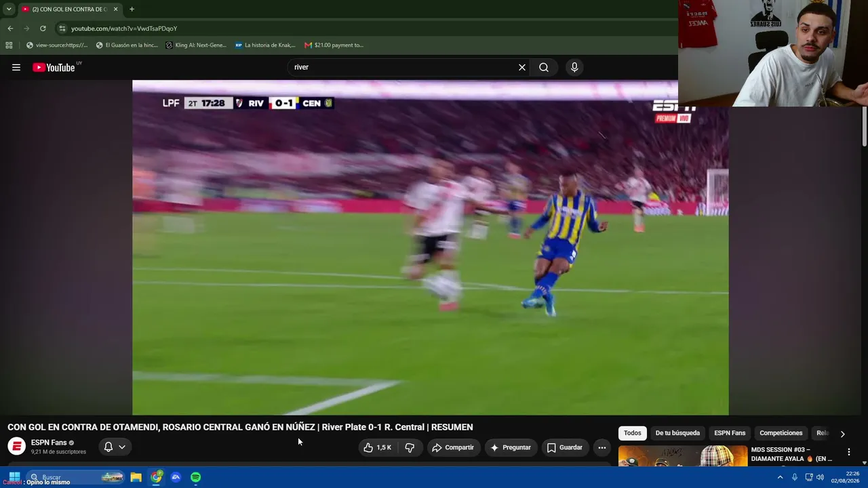
Task: Open a new browser tab
Action: point(132,9)
